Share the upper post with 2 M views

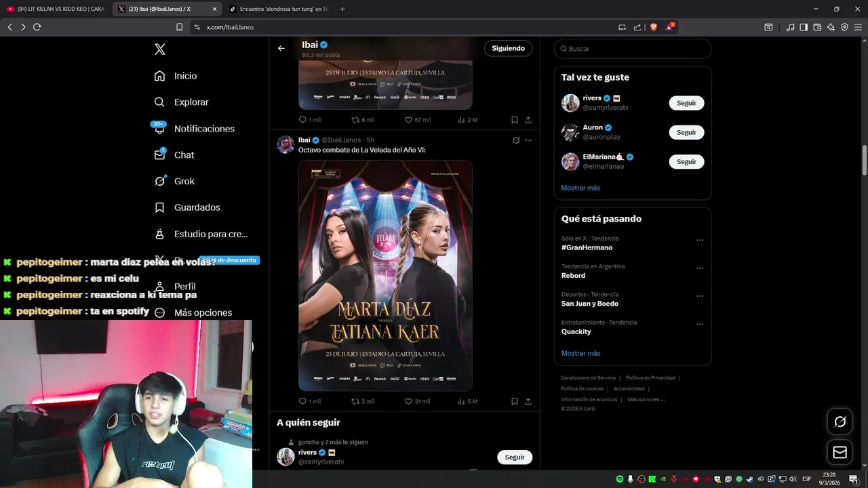coord(528,120)
